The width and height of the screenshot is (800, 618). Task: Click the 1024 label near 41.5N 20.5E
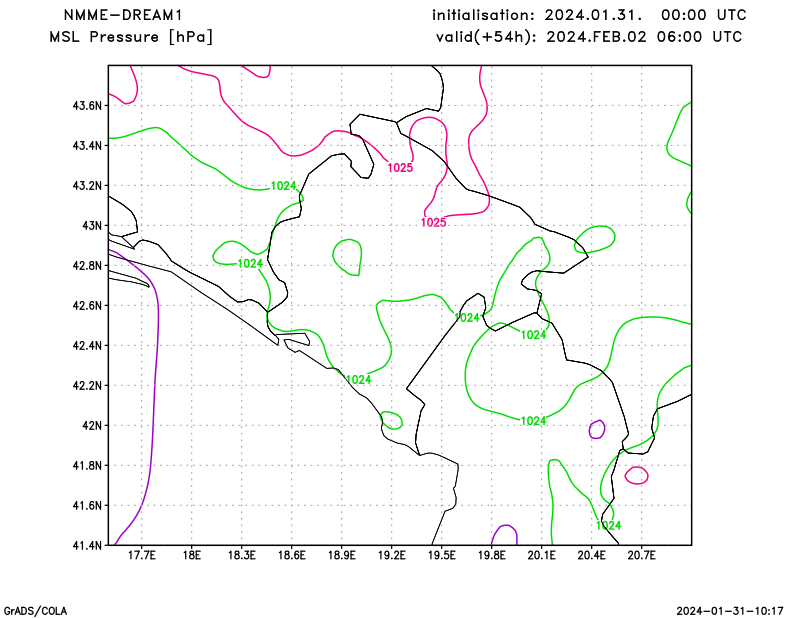click(x=609, y=525)
